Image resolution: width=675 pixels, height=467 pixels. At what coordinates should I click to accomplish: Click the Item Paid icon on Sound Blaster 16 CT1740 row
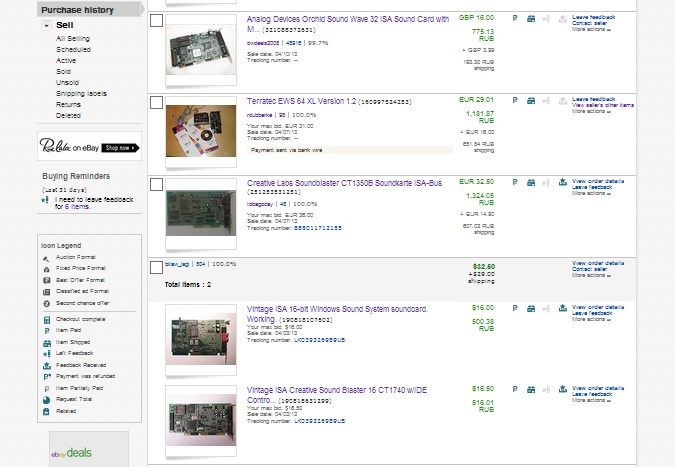515,389
